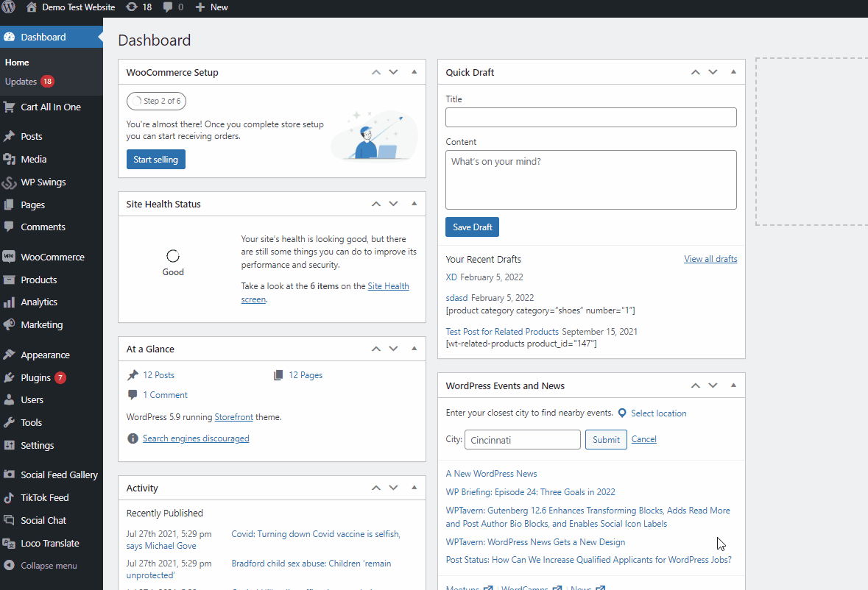Click the Comments speech bubble icon in sidebar

pos(9,227)
